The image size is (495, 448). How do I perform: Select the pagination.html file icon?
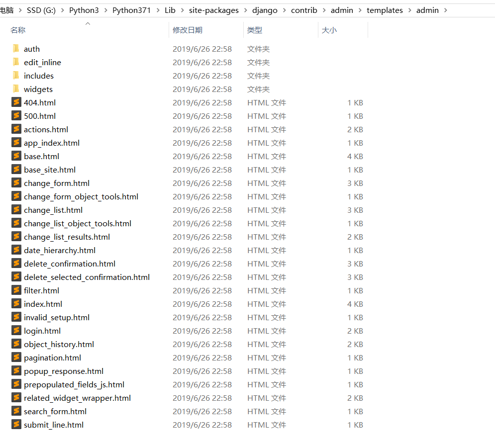(x=16, y=357)
